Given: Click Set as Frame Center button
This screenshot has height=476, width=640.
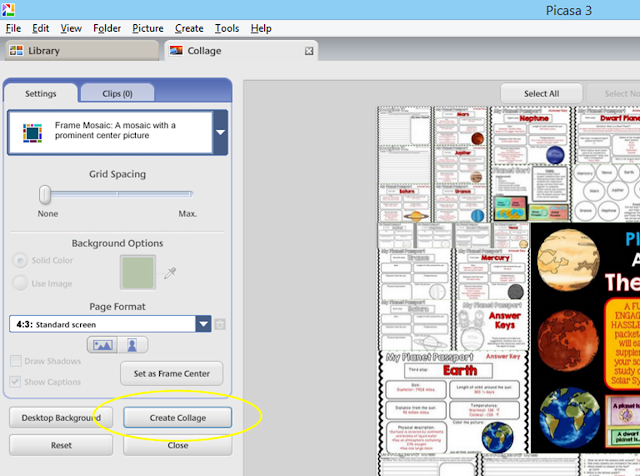Looking at the screenshot, I should (171, 373).
